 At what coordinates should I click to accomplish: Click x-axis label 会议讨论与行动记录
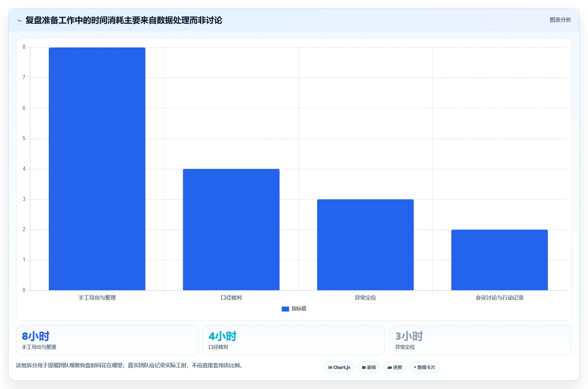(x=499, y=298)
